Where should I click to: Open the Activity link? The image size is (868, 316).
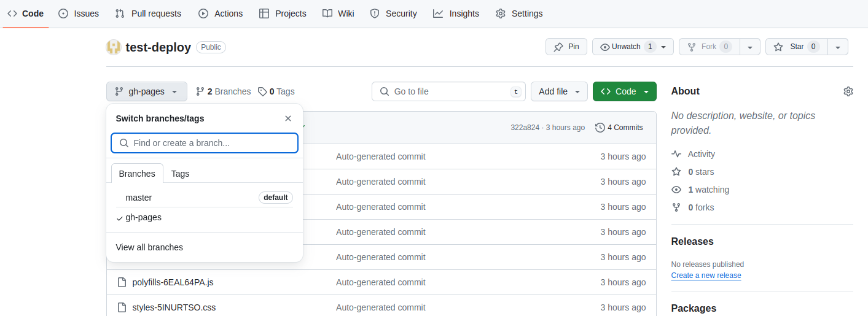point(694,154)
